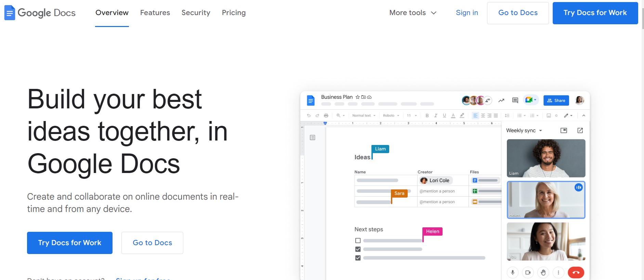Open the Roboto font dropdown
Screen dimensions: 644x280
click(391, 116)
